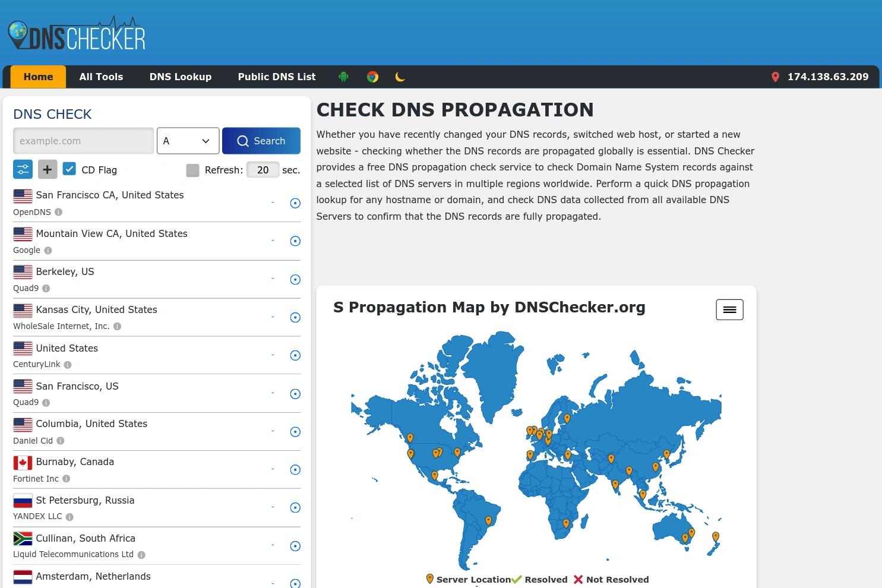Show info for YANDEX LLC provider

click(x=69, y=517)
